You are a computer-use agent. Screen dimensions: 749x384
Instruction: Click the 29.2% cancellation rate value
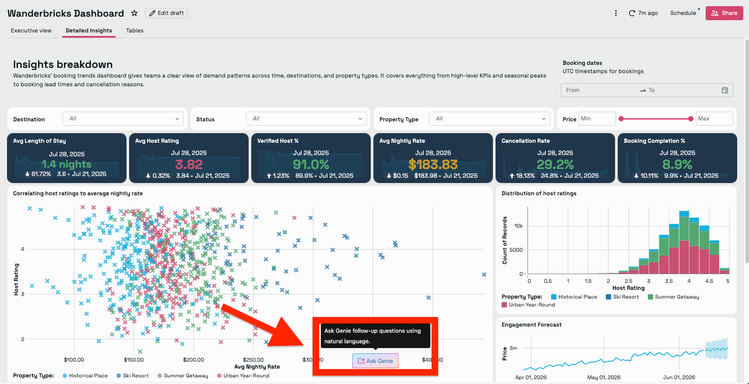click(x=555, y=165)
